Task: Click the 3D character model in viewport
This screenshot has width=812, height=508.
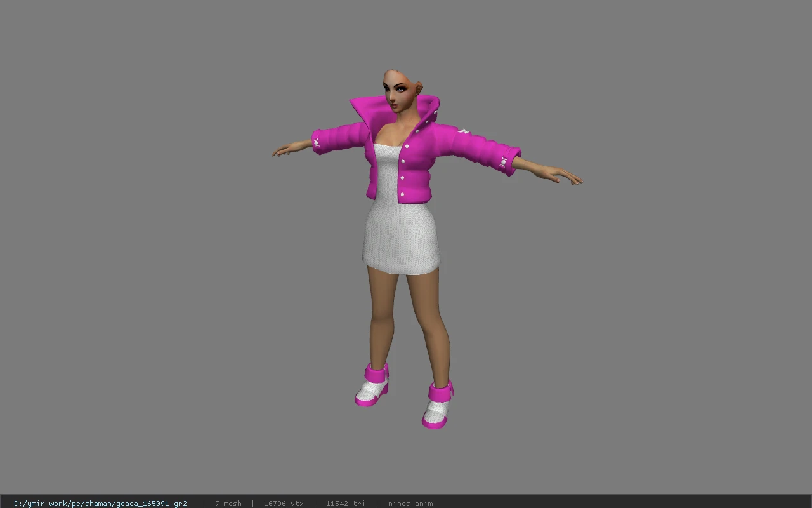Action: tap(426, 249)
